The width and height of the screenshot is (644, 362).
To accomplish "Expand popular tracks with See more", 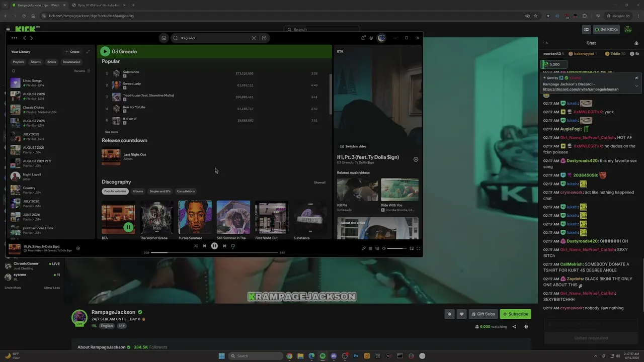I will point(111,132).
